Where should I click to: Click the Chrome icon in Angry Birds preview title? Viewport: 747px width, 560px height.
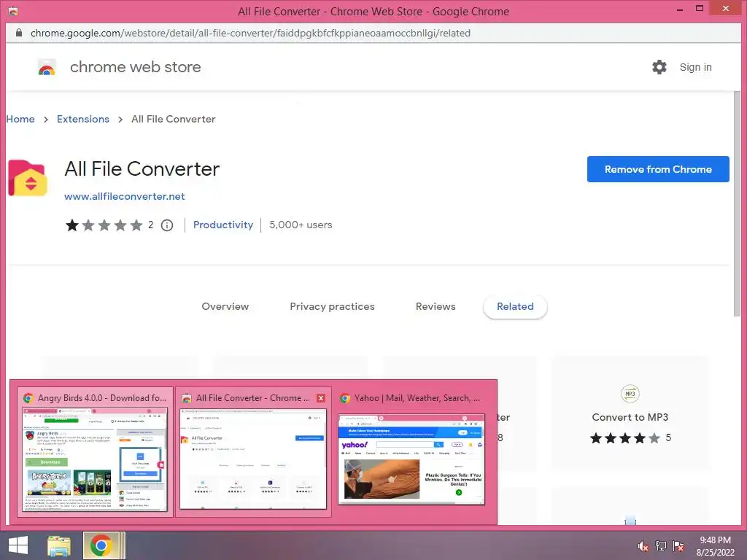pyautogui.click(x=28, y=398)
